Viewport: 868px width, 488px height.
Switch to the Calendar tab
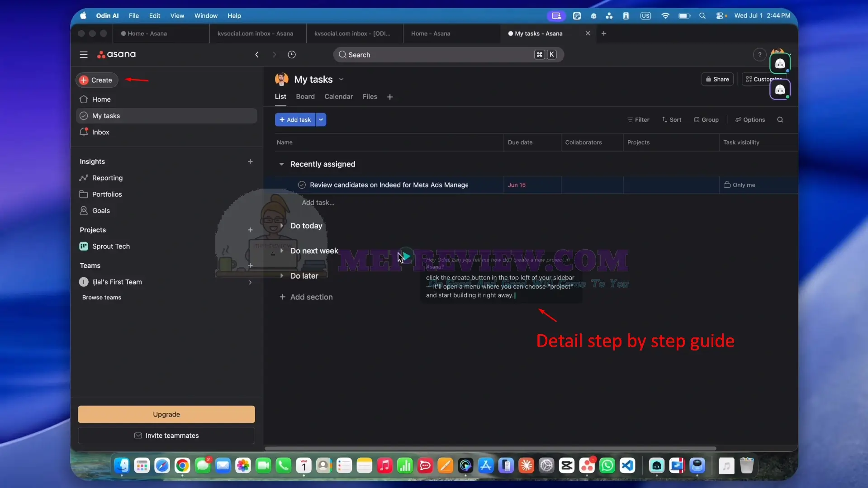pyautogui.click(x=338, y=97)
